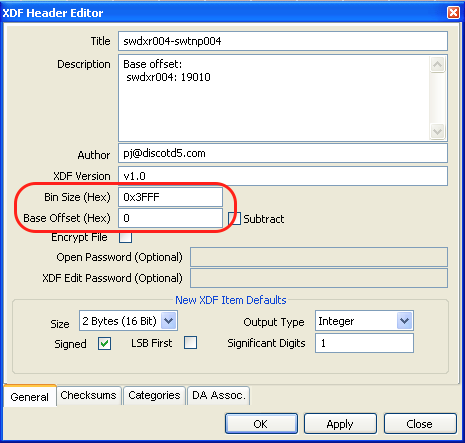
Task: Expand the Output Type dropdown
Action: pos(405,321)
